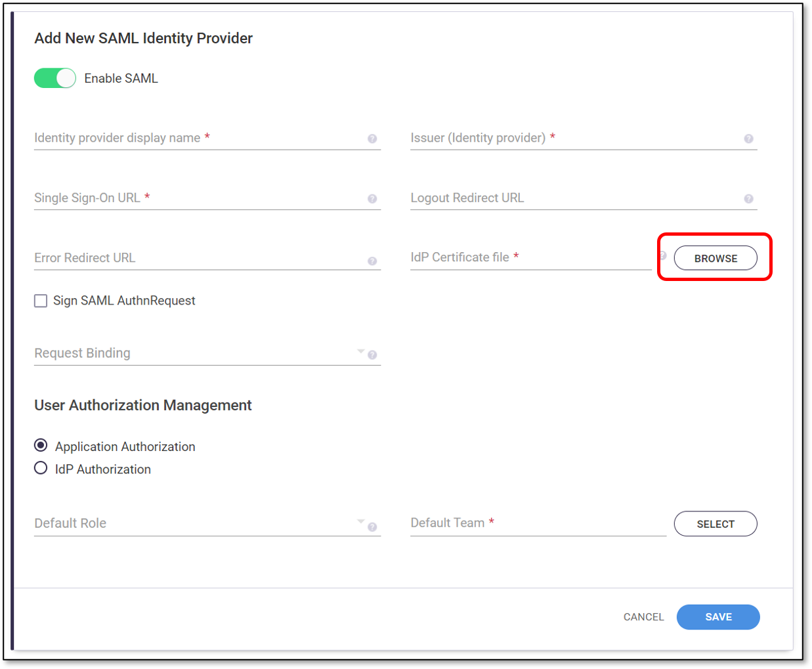Screen dimensions: 812x669
Task: Show help for Logout Redirect URL
Action: [x=748, y=199]
